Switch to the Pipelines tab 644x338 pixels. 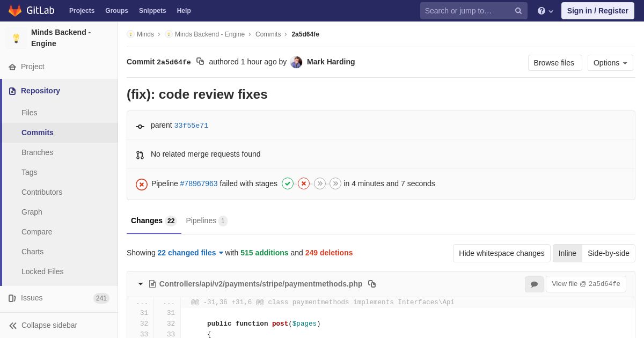(206, 221)
